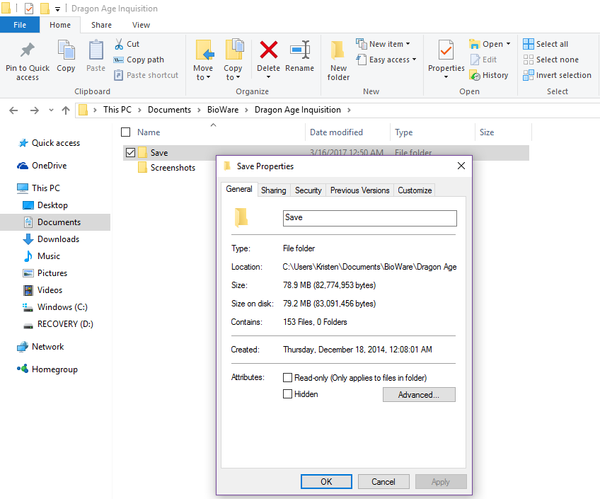The width and height of the screenshot is (600, 499).
Task: Open the File tab
Action: 20,25
